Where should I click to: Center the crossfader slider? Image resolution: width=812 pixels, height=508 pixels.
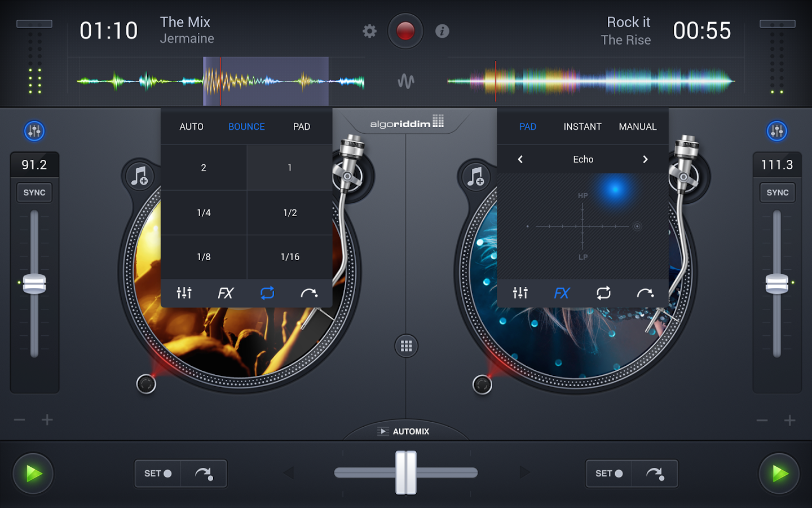coord(407,473)
